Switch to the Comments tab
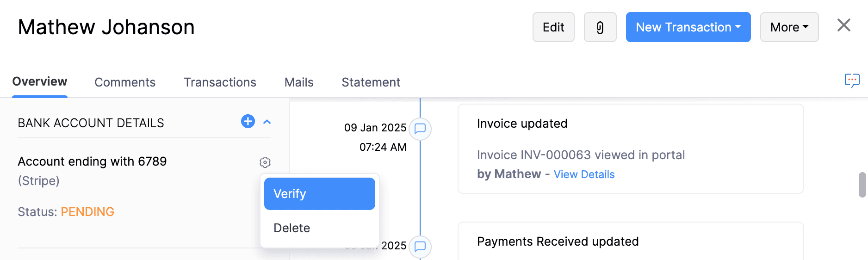868x260 pixels. pos(125,82)
